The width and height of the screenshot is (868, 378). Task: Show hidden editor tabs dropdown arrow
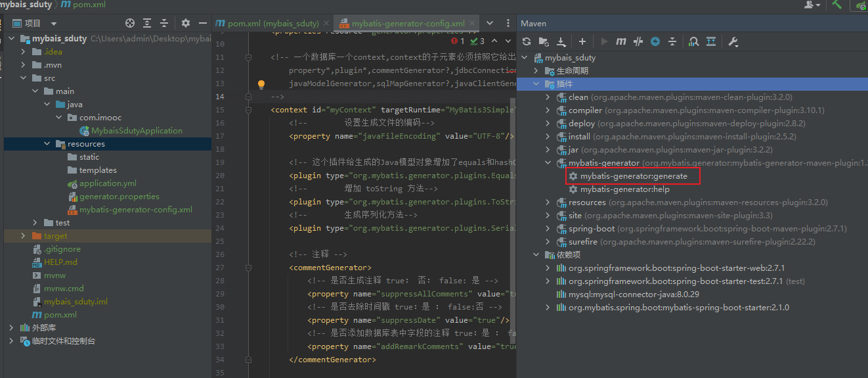(x=489, y=23)
